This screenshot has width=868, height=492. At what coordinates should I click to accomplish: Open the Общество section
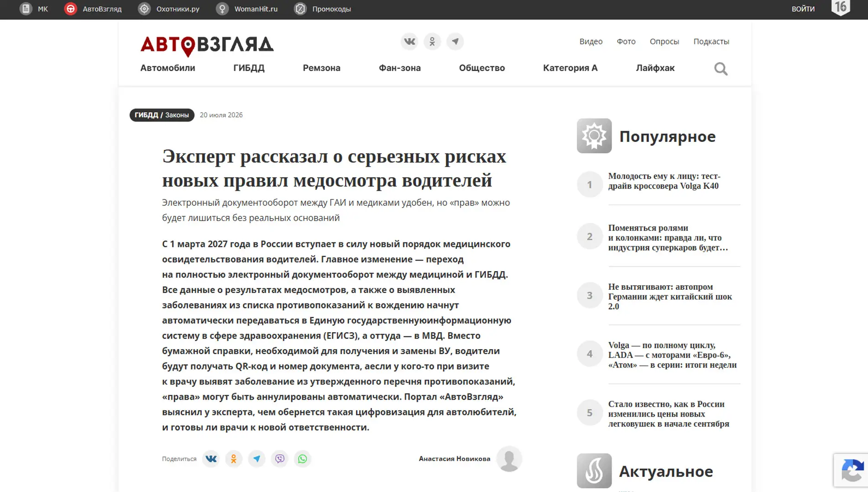tap(482, 68)
